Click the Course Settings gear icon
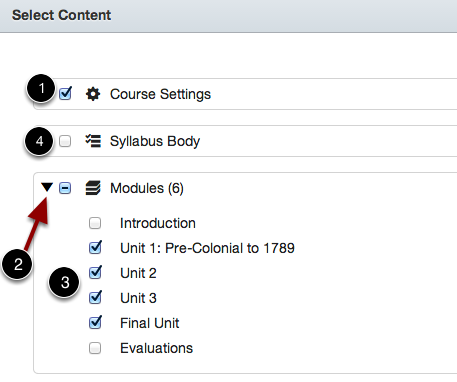The height and width of the screenshot is (382, 457). [x=93, y=94]
